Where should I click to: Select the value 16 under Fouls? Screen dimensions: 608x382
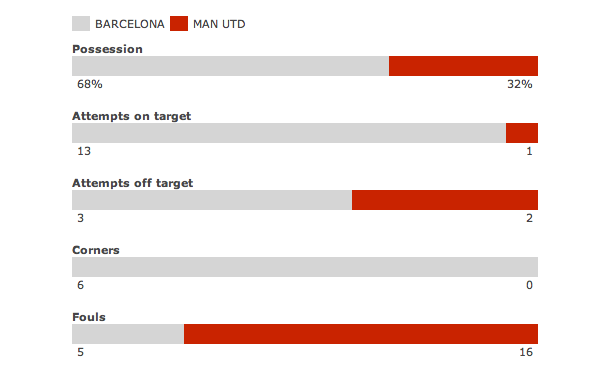526,352
